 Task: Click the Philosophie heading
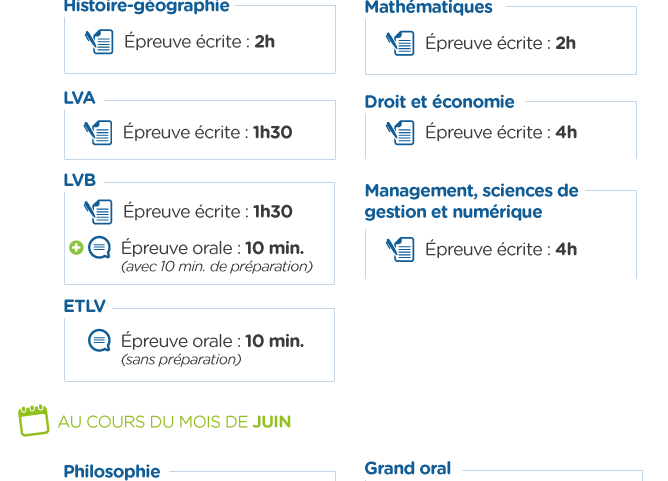tap(112, 472)
